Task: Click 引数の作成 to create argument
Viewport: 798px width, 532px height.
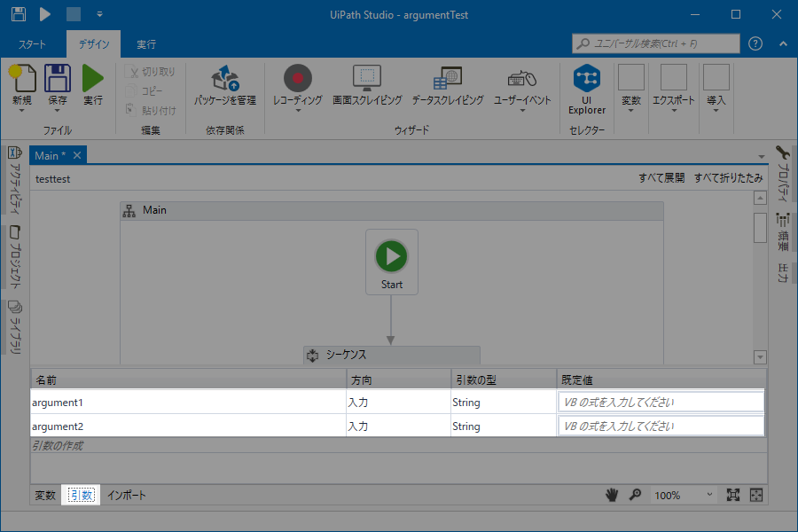Action: click(x=58, y=445)
